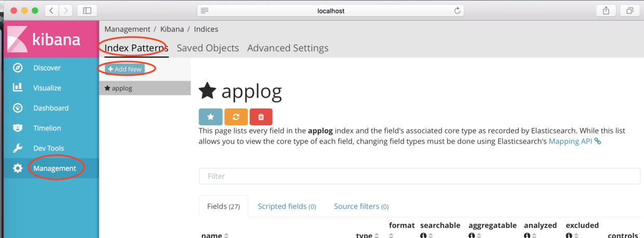Open Dev Tools wrench icon
Viewport: 644px width, 238px height.
coord(18,148)
